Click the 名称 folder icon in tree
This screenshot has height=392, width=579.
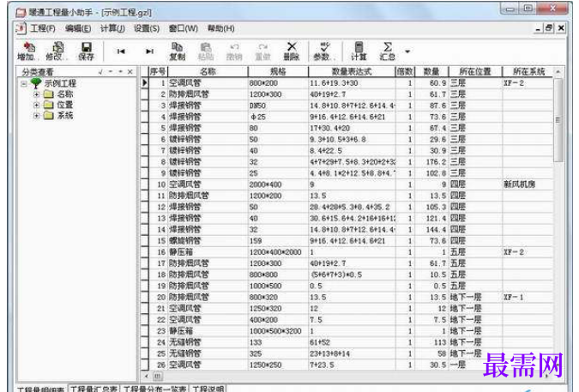[48, 94]
